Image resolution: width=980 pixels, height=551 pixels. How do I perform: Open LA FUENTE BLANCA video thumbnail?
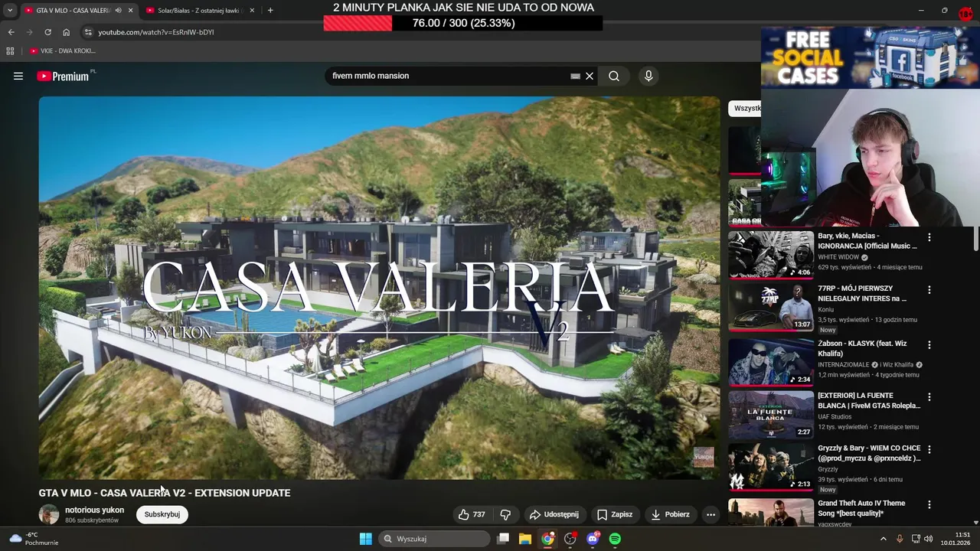pyautogui.click(x=771, y=415)
